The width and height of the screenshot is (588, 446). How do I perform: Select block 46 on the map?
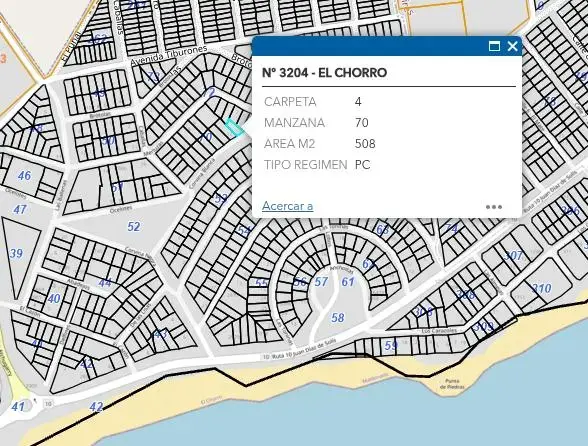24,176
